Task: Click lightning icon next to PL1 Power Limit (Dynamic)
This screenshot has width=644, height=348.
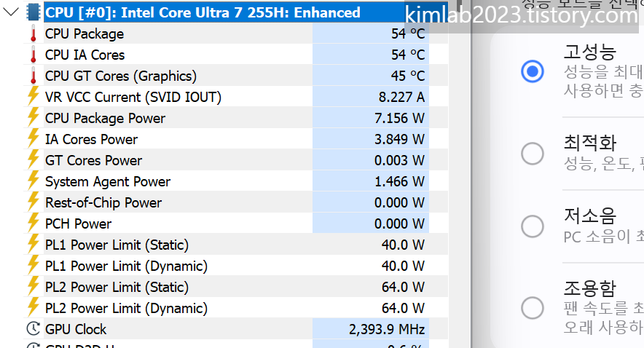Action: [34, 266]
